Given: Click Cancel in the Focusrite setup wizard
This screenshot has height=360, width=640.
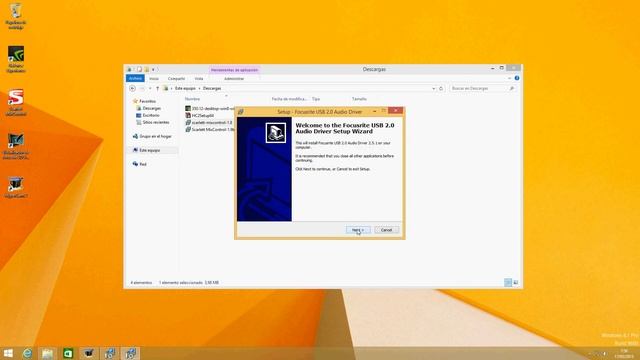Looking at the screenshot, I should 387,230.
